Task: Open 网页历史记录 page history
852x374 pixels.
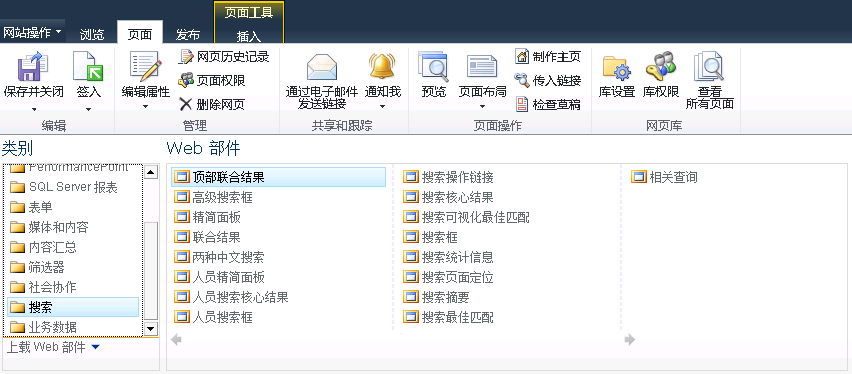Action: tap(224, 56)
